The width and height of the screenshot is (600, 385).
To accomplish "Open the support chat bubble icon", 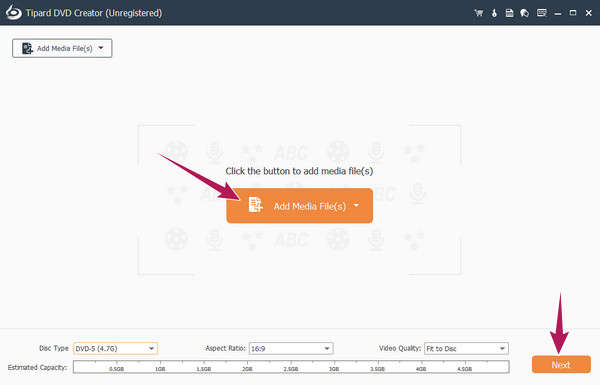I will point(525,13).
